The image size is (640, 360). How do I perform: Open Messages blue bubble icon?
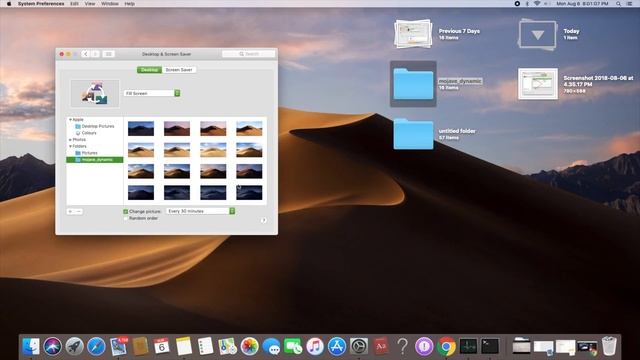coord(271,346)
